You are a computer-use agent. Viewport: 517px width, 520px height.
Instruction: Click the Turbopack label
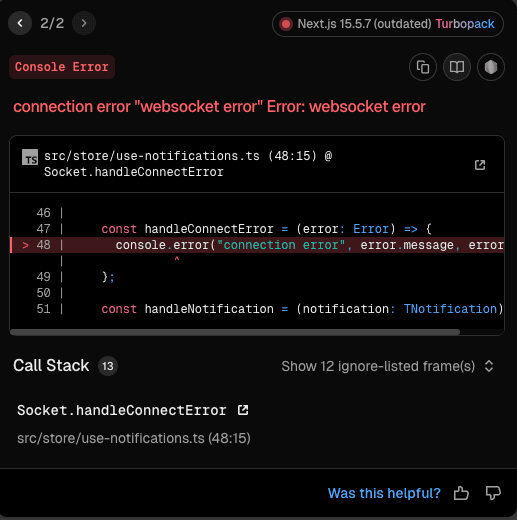(465, 24)
